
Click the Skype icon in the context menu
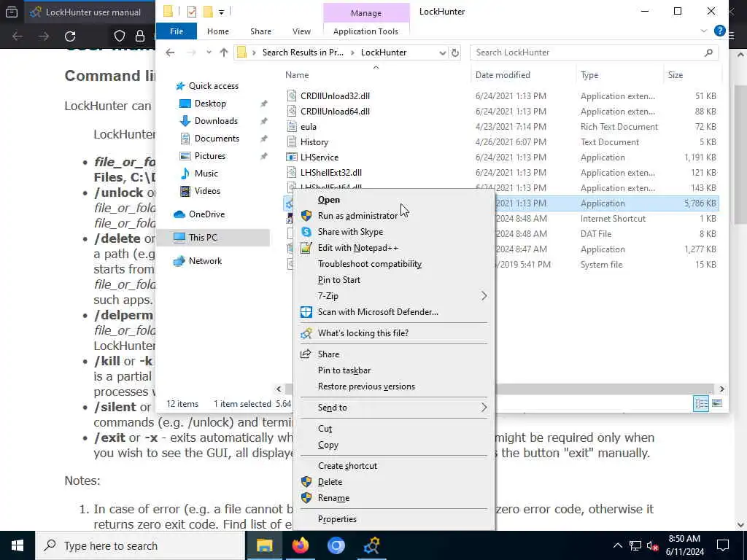[306, 232]
